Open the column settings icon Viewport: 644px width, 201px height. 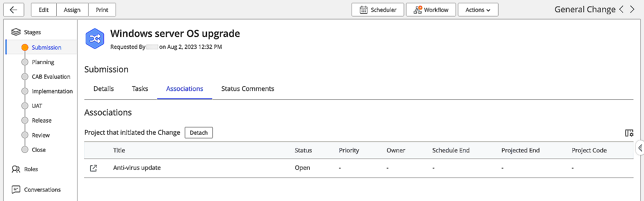tap(629, 133)
